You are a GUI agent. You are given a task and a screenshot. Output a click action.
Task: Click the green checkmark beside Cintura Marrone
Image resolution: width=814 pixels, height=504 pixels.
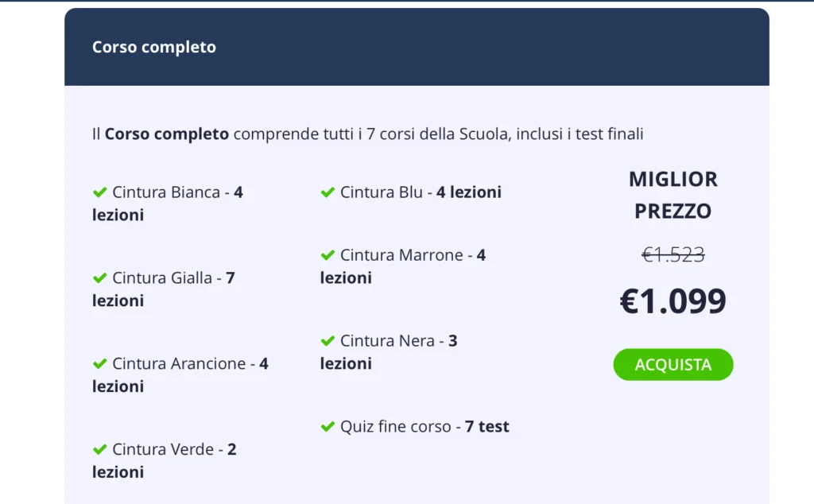click(x=327, y=254)
